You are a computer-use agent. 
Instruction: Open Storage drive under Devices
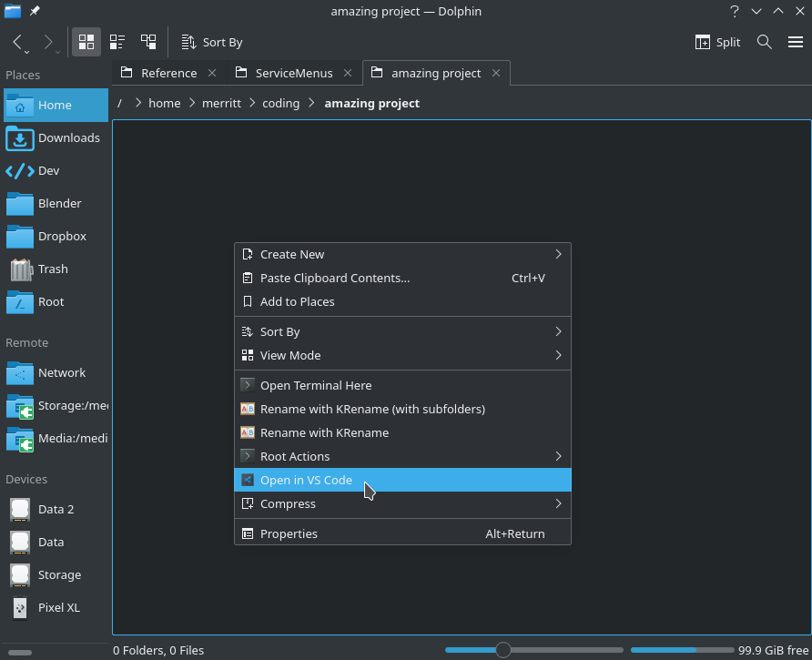[x=56, y=575]
